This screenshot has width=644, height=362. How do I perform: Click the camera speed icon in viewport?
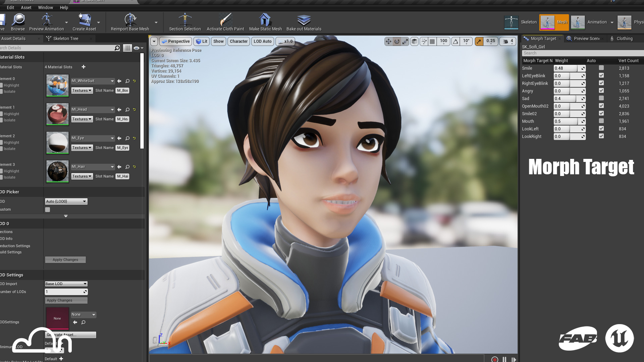coord(505,42)
